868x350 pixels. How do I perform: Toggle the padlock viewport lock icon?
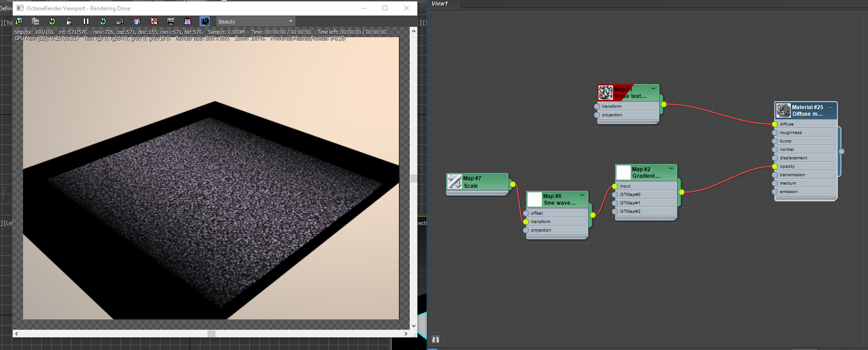click(x=69, y=21)
